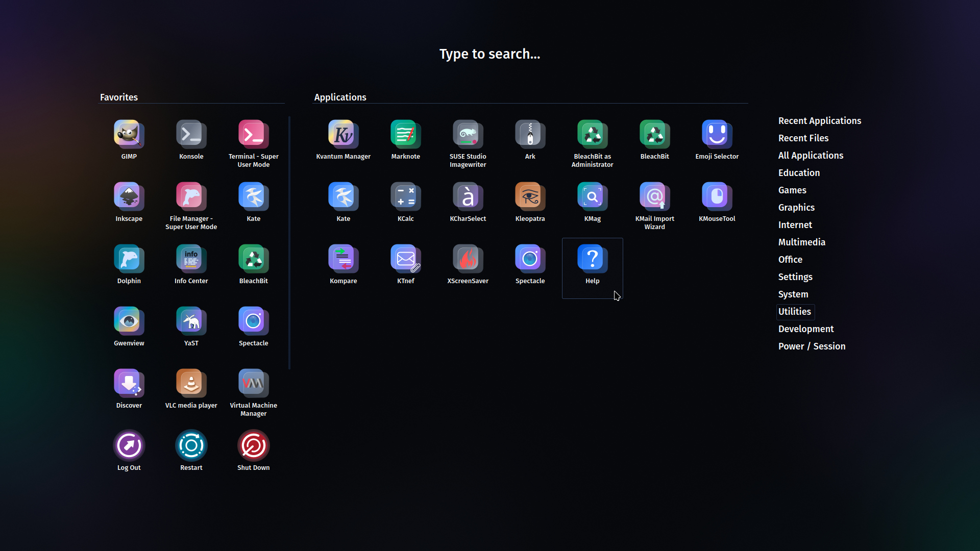The width and height of the screenshot is (980, 551).
Task: Open Terminal - Super User Mode
Action: (254, 140)
